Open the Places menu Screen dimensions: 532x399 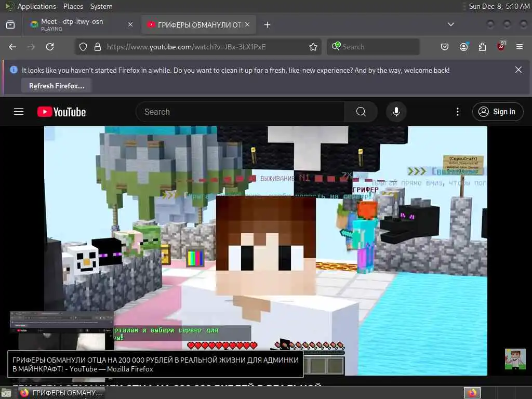(x=73, y=6)
